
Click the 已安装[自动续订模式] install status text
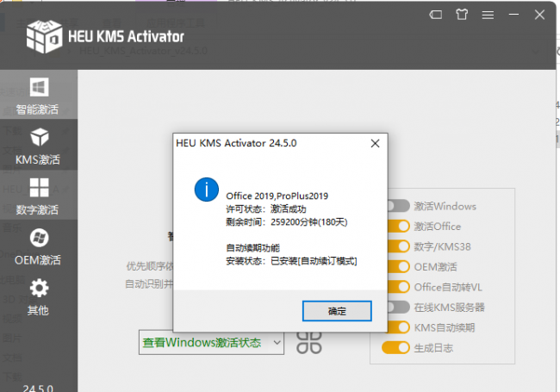pos(314,261)
